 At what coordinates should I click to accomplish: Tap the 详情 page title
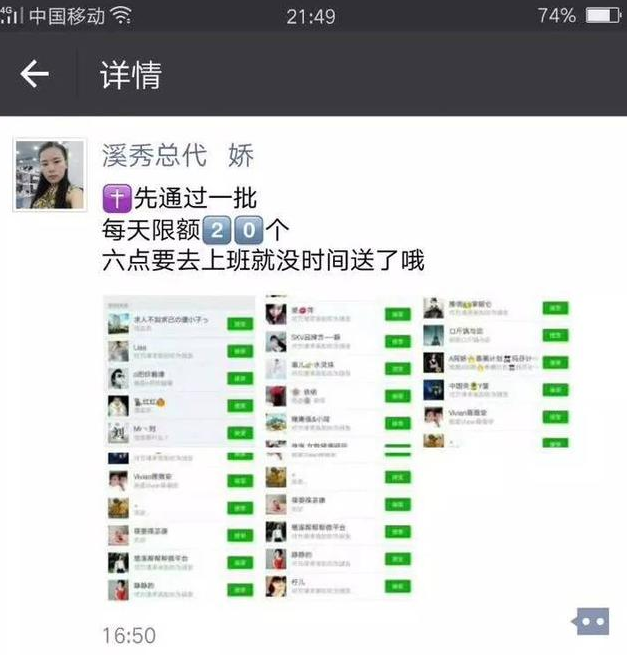click(x=131, y=75)
